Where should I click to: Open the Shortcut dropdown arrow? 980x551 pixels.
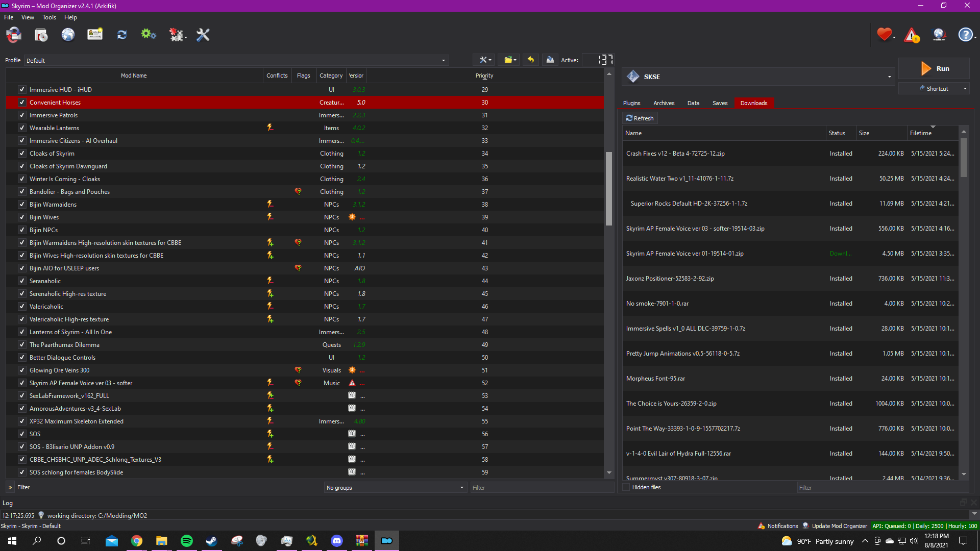[965, 89]
